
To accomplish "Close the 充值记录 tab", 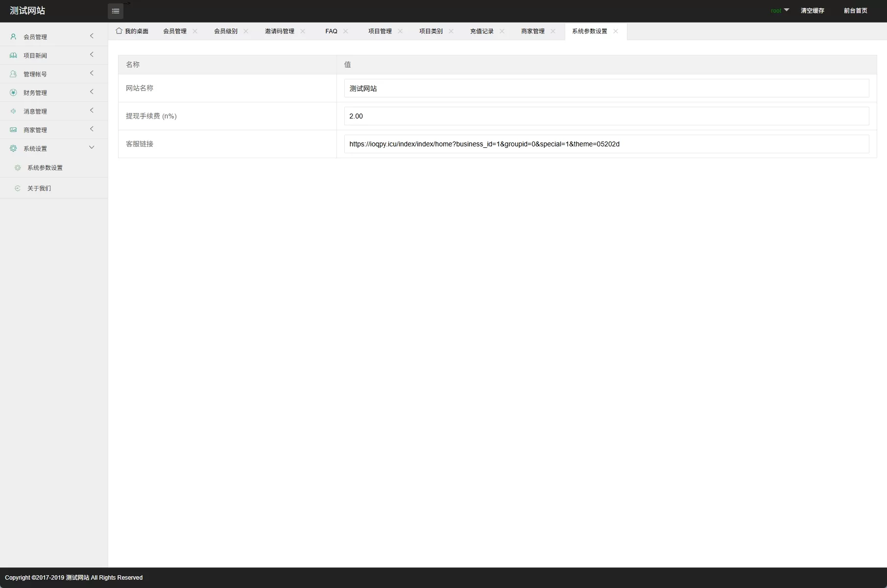I will (502, 31).
